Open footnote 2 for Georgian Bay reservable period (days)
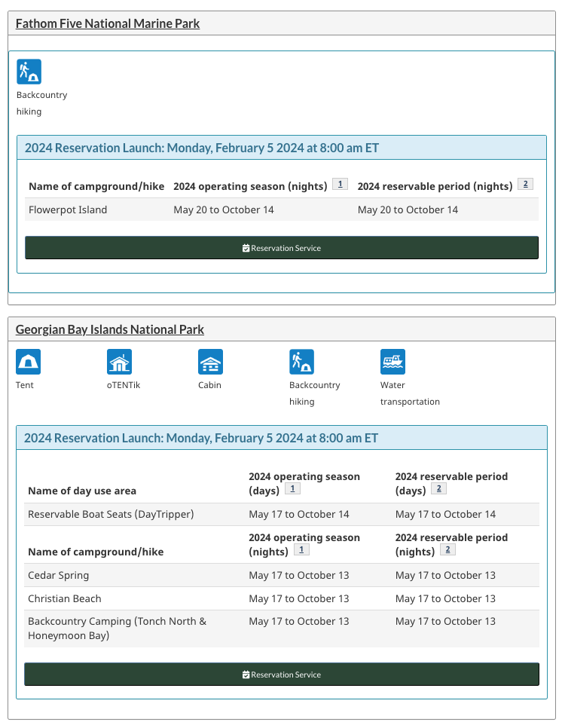Image resolution: width=562 pixels, height=728 pixels. [x=439, y=489]
